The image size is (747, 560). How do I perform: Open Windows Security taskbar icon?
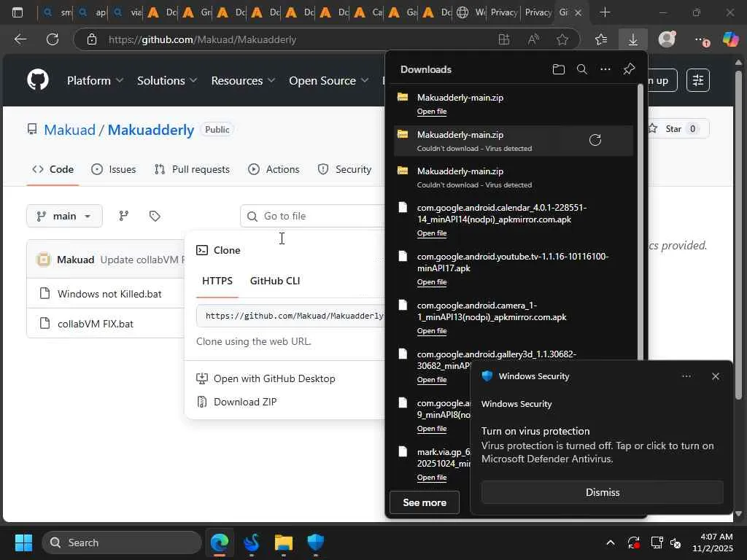point(315,542)
